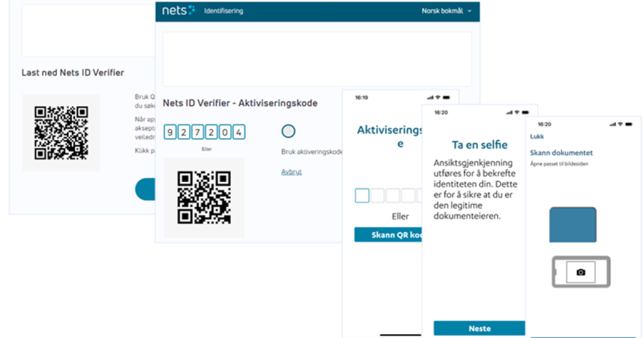Click the QR code under Last ned Nets ID Verifier
Image resolution: width=644 pixels, height=338 pixels.
(x=61, y=132)
